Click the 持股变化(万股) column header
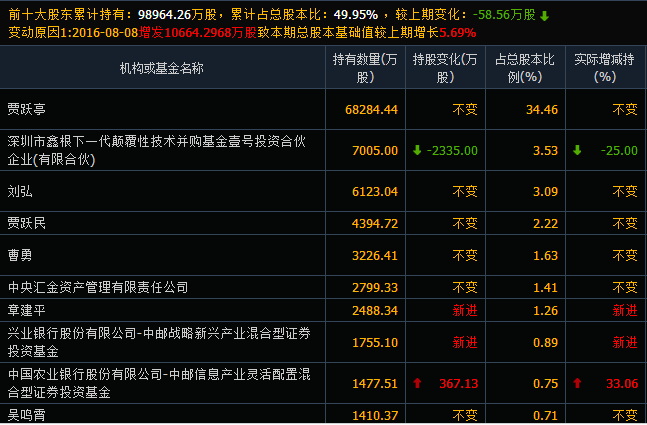The width and height of the screenshot is (647, 425). (x=445, y=68)
